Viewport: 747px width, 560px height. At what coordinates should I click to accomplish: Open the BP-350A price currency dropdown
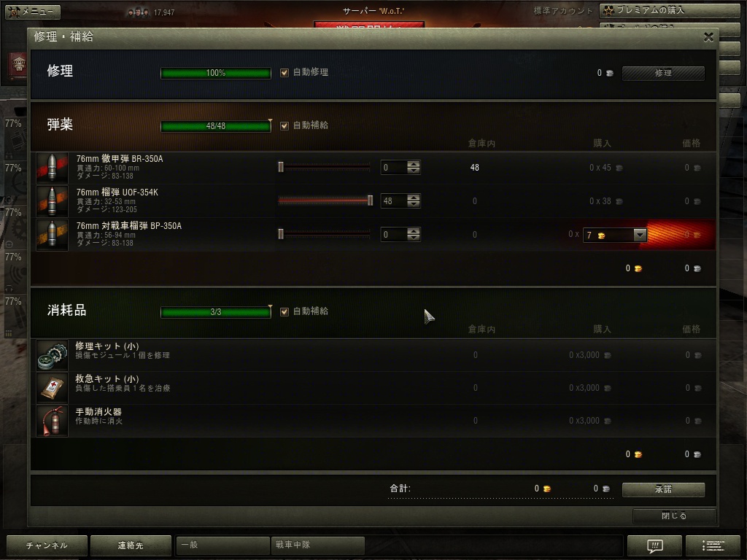pyautogui.click(x=640, y=235)
